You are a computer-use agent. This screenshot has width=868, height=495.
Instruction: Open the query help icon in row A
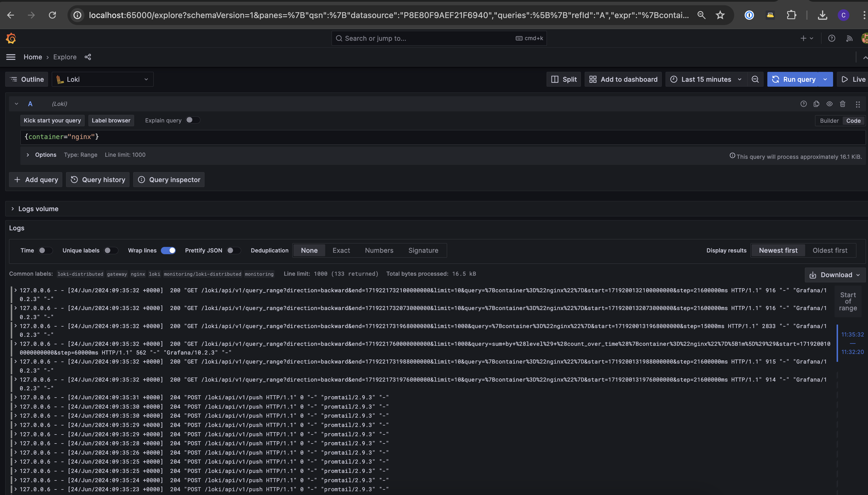click(803, 104)
